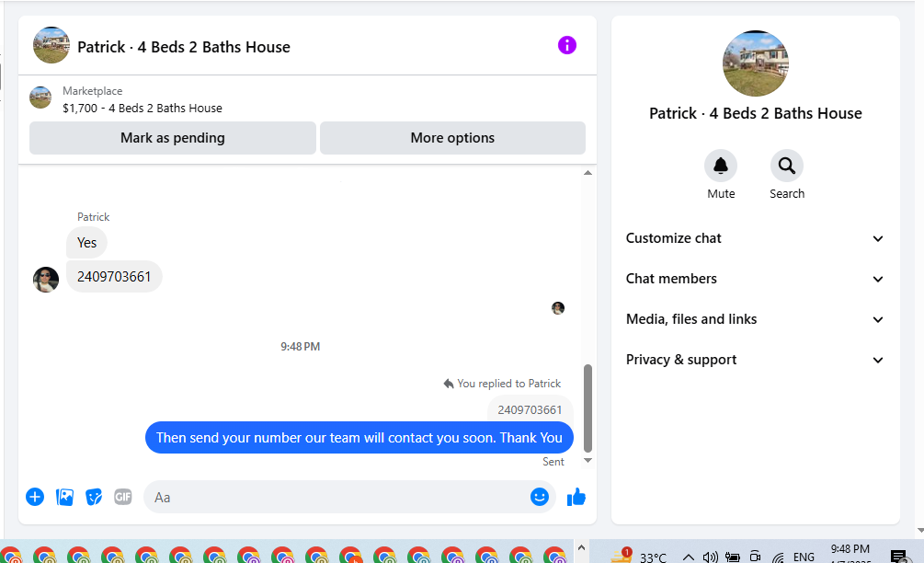This screenshot has height=563, width=924.
Task: Mute the conversation with the bell icon
Action: (x=721, y=166)
